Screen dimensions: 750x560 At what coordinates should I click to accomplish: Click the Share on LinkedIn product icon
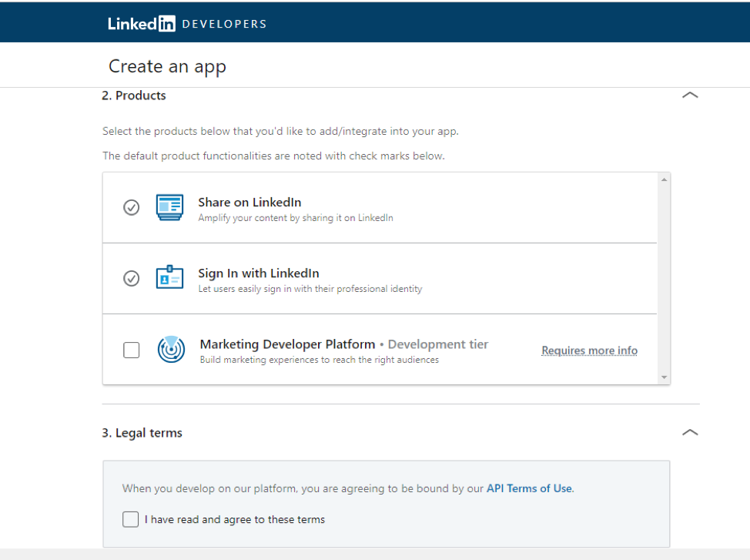[170, 207]
